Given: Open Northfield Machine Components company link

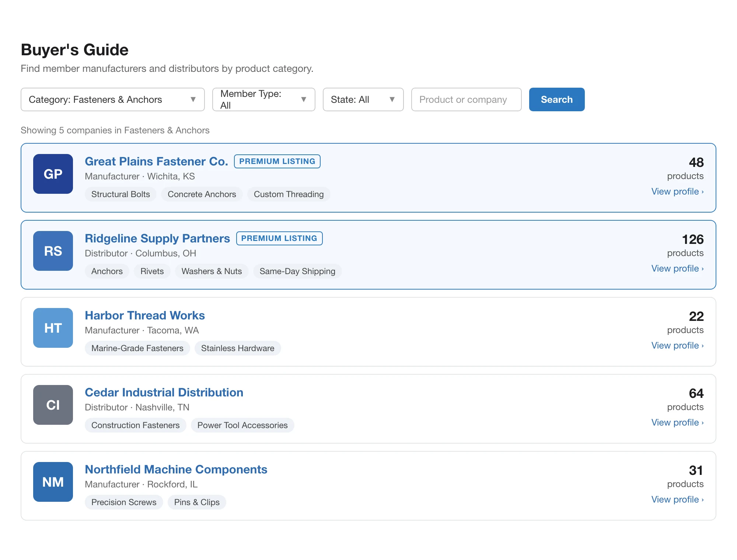Looking at the screenshot, I should click(176, 469).
